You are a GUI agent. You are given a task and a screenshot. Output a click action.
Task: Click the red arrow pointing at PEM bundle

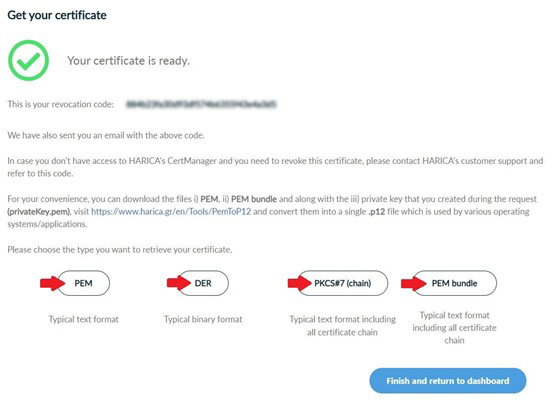point(413,283)
